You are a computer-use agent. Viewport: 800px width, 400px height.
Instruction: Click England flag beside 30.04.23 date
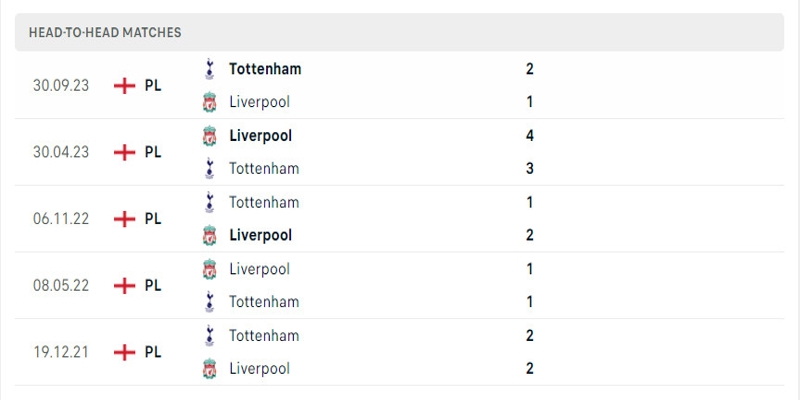(x=125, y=152)
